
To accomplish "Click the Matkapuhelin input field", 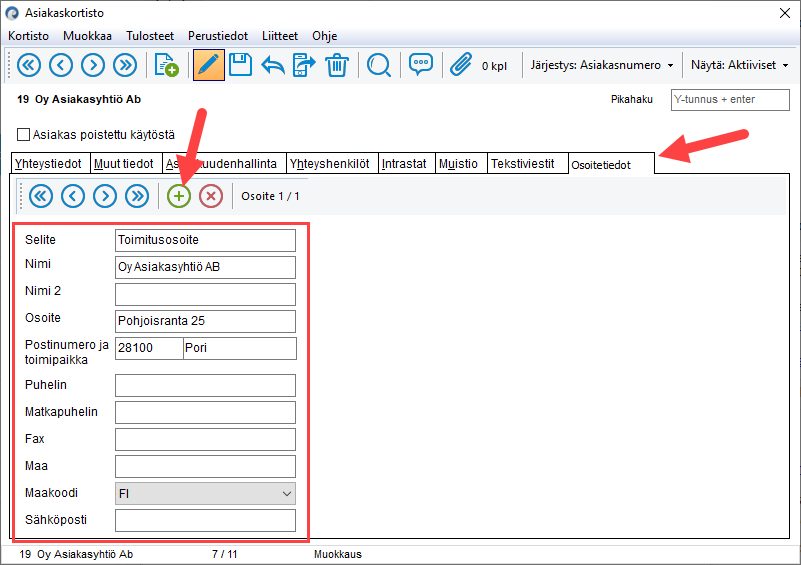I will tap(205, 413).
